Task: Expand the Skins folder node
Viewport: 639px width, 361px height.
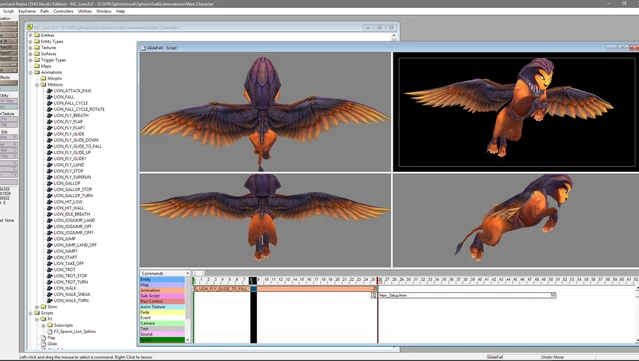Action: (x=37, y=307)
